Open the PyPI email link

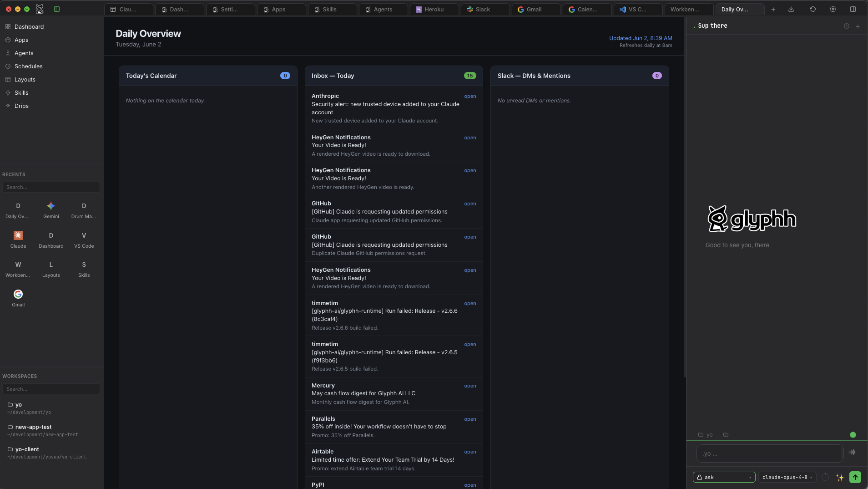(470, 485)
